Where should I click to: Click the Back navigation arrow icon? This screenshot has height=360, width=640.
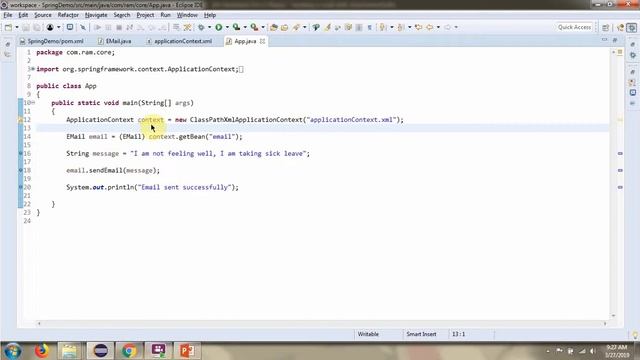[429, 27]
